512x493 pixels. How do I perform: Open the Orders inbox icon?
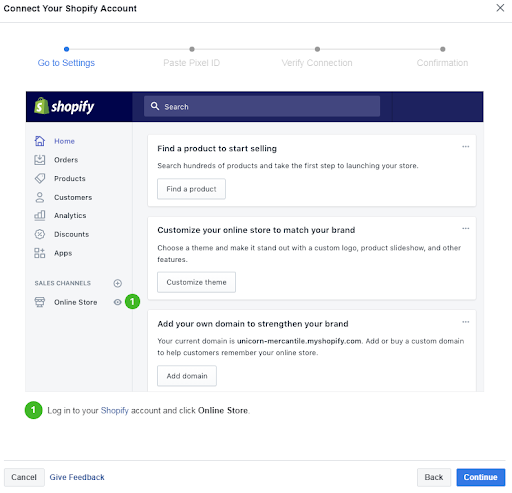40,160
